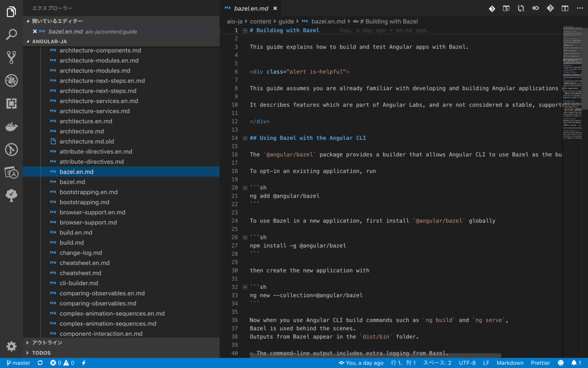Image resolution: width=588 pixels, height=368 pixels.
Task: Change language mode from Markdown
Action: click(510, 363)
